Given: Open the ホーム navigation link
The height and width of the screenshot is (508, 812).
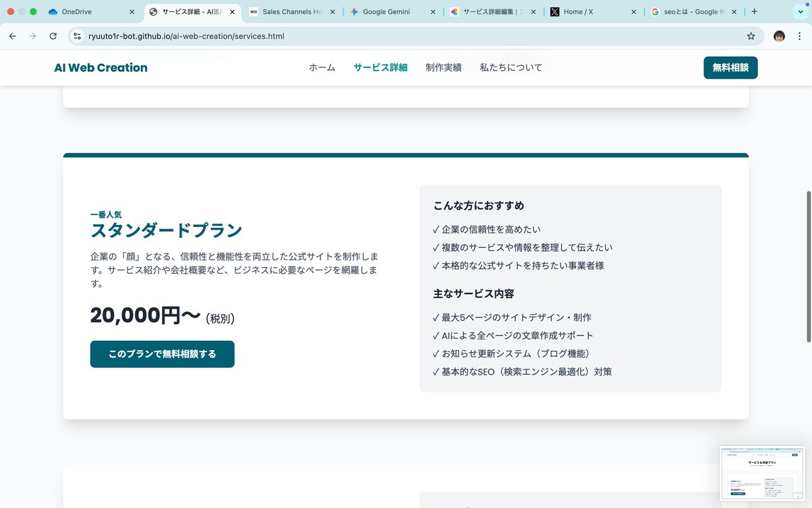Looking at the screenshot, I should (x=322, y=67).
